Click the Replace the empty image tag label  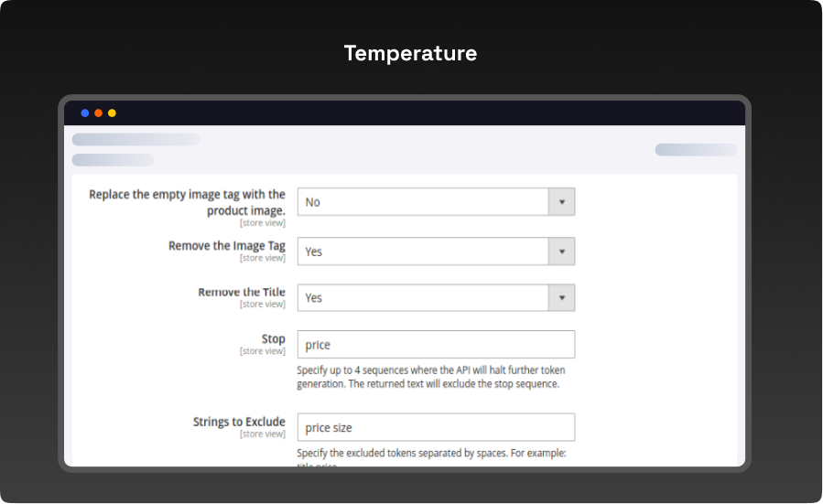[x=187, y=202]
